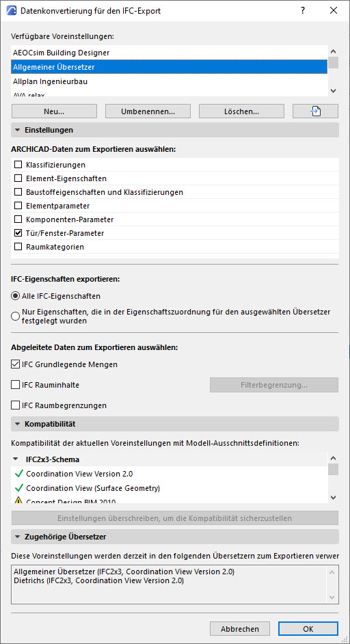Click the import preset icon button

point(315,111)
